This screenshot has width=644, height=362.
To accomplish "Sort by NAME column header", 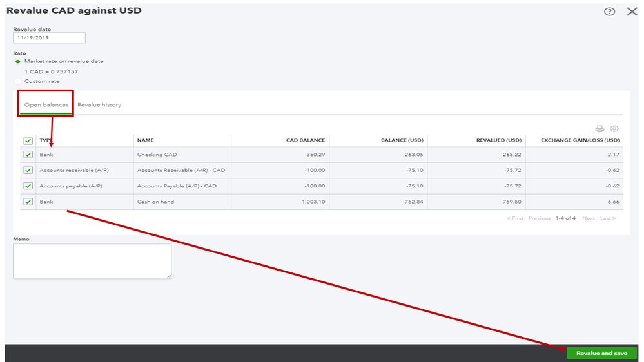I will point(146,140).
